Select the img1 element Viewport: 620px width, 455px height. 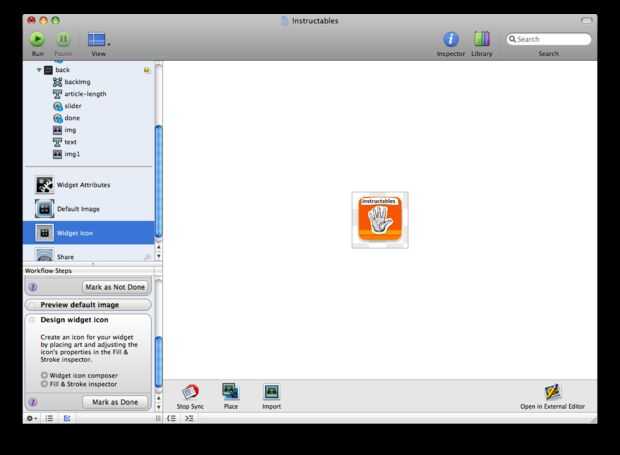click(72, 154)
